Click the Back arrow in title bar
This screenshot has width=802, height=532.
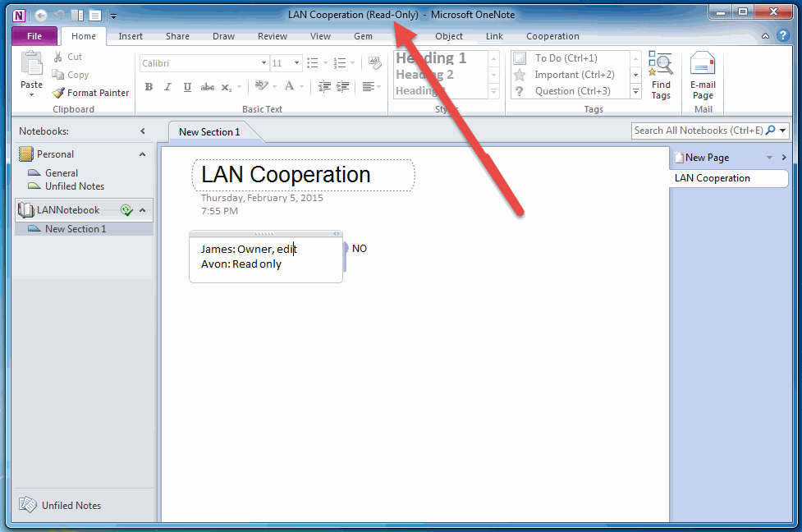coord(41,16)
